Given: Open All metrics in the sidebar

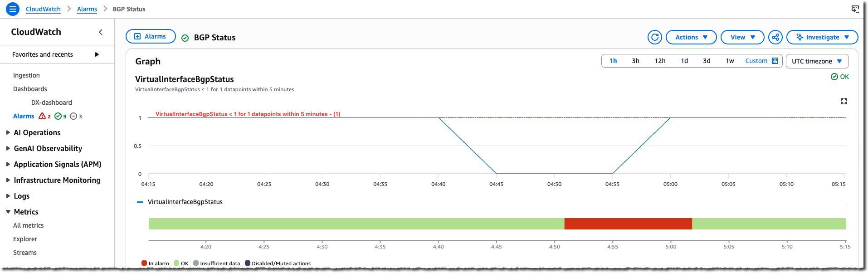Looking at the screenshot, I should tap(29, 225).
